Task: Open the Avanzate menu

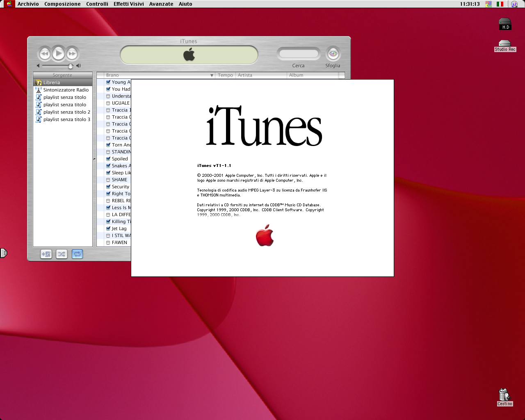Action: (161, 4)
